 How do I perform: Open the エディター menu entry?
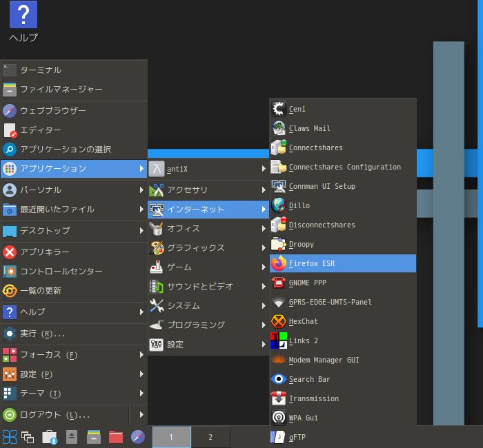pos(74,130)
